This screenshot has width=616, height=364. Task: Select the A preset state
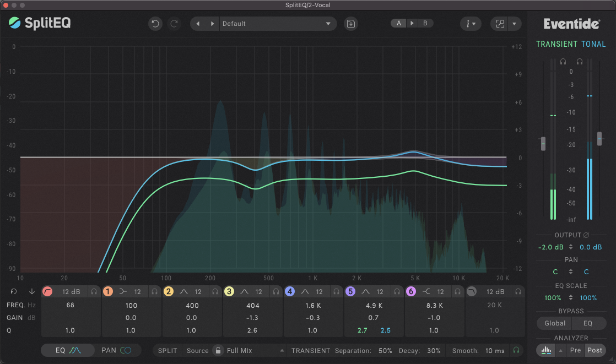coord(399,23)
